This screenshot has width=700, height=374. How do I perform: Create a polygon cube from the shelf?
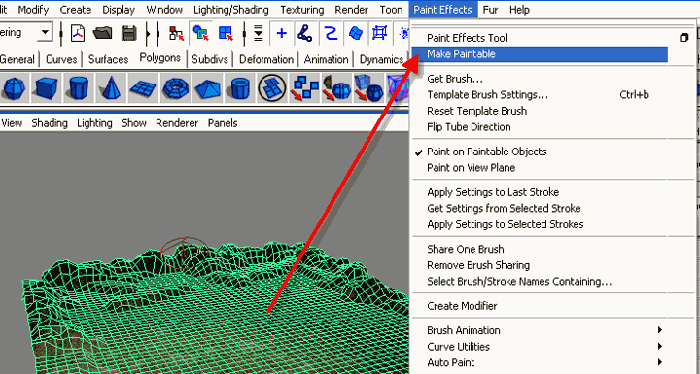click(46, 88)
